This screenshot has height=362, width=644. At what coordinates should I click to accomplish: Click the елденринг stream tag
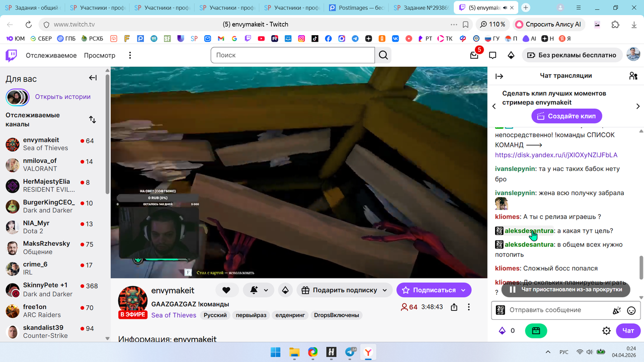pos(290,315)
